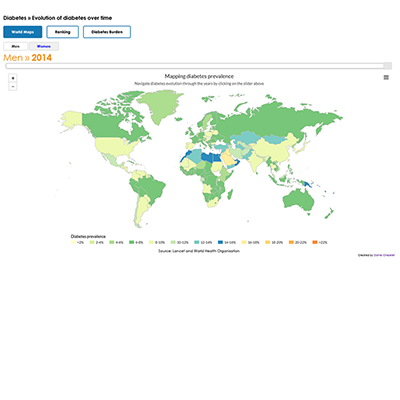Toggle the 20-22% legend category
Image resolution: width=400 pixels, height=400 pixels.
point(298,242)
